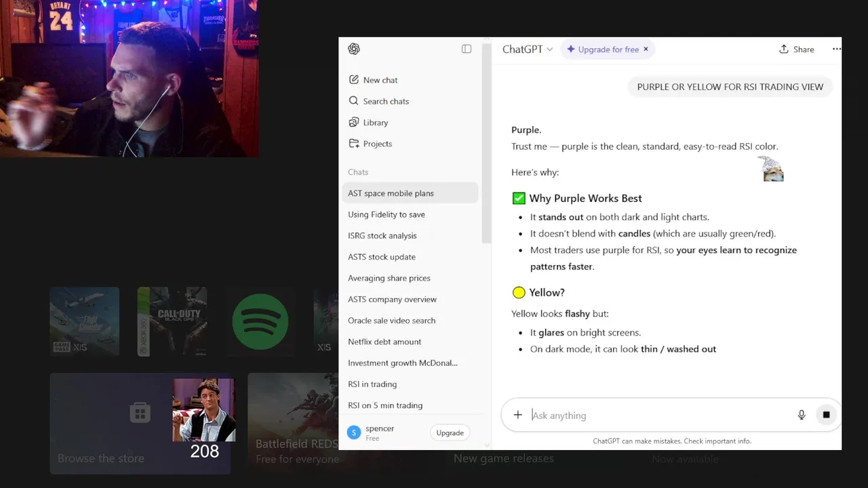The width and height of the screenshot is (868, 488).
Task: Click the Share button
Action: click(x=797, y=49)
